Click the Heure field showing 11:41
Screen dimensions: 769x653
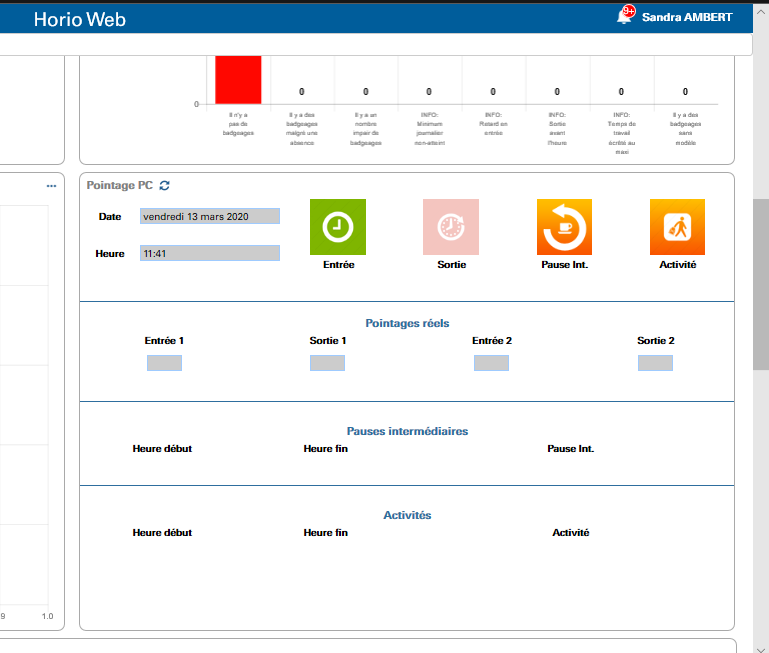pyautogui.click(x=210, y=253)
